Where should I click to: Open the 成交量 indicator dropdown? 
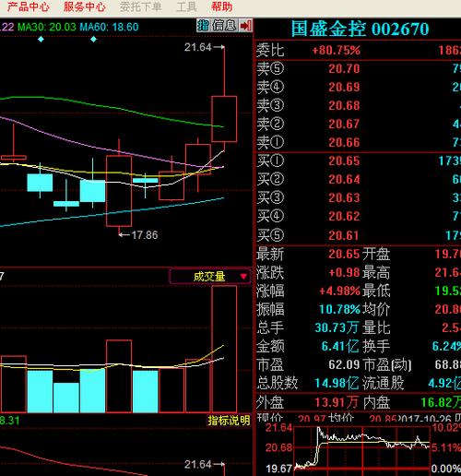pyautogui.click(x=209, y=277)
